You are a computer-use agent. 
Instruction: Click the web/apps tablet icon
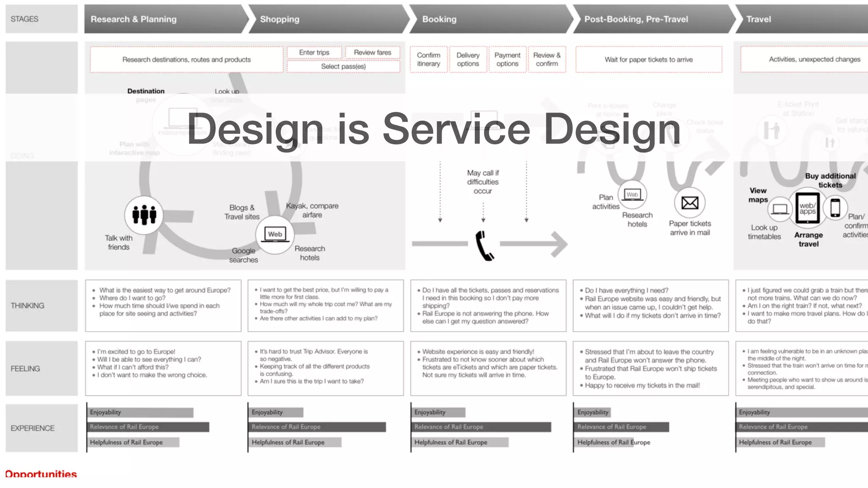tap(807, 208)
